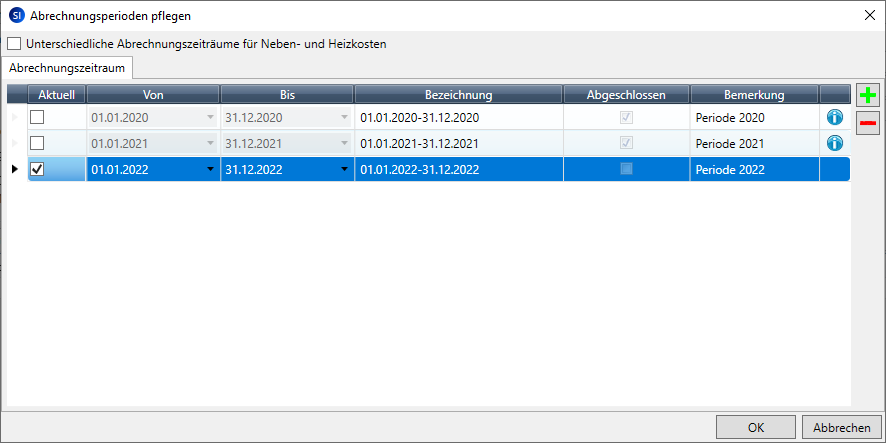This screenshot has width=886, height=443.
Task: Select the row marker arrow for 2022 row
Action: [15, 169]
